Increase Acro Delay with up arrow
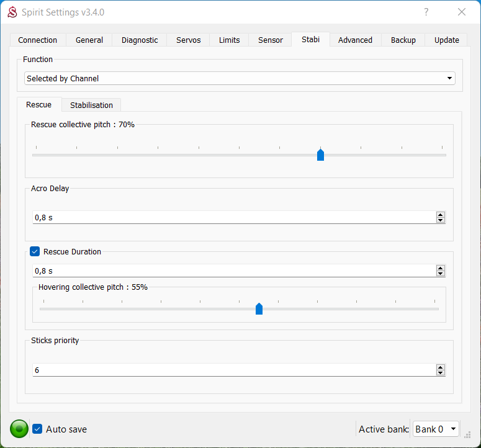Screen dimensions: 481x448 pyautogui.click(x=440, y=215)
